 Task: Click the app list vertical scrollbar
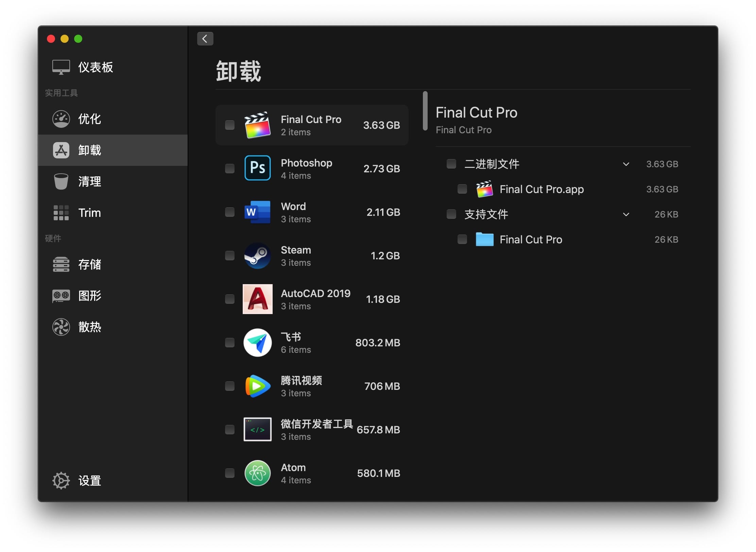tap(425, 111)
